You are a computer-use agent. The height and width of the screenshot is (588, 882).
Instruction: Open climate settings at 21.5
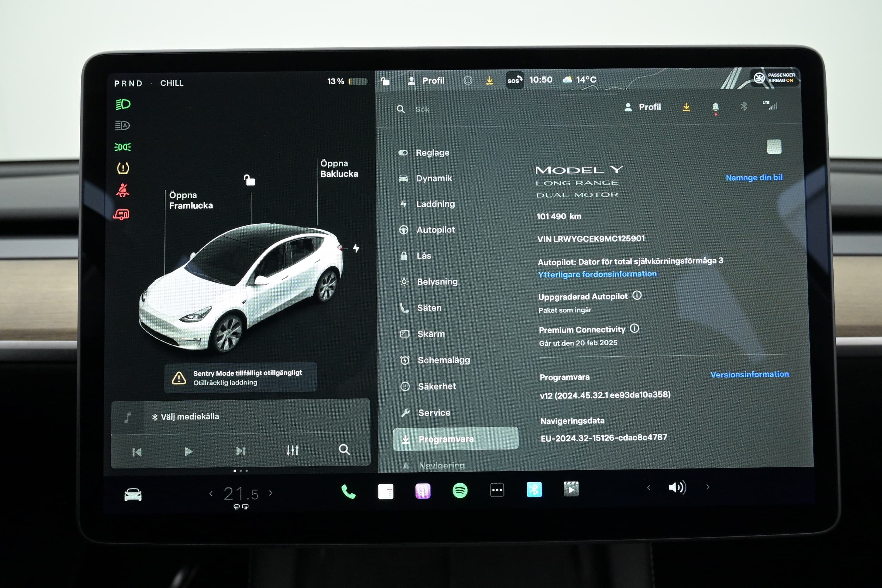[x=241, y=493]
